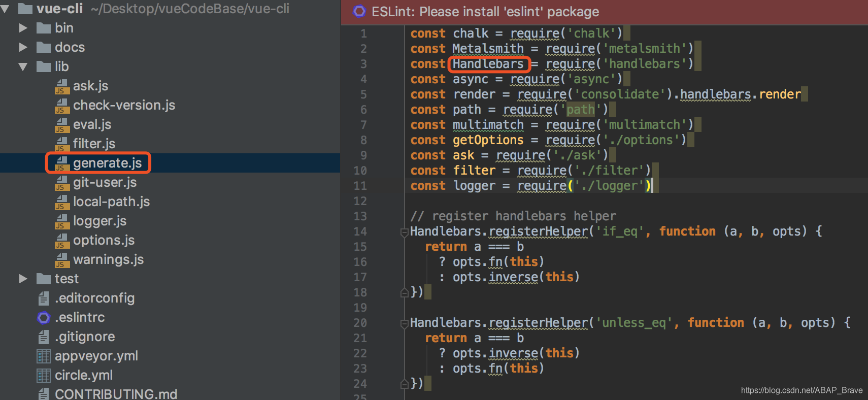The width and height of the screenshot is (868, 400).
Task: Expand the bin folder arrow
Action: [x=23, y=28]
